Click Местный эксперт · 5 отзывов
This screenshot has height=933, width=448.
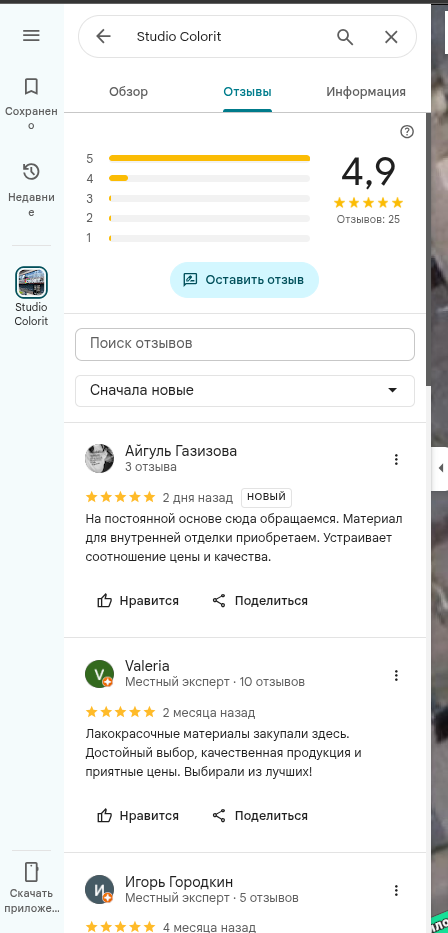pyautogui.click(x=212, y=897)
